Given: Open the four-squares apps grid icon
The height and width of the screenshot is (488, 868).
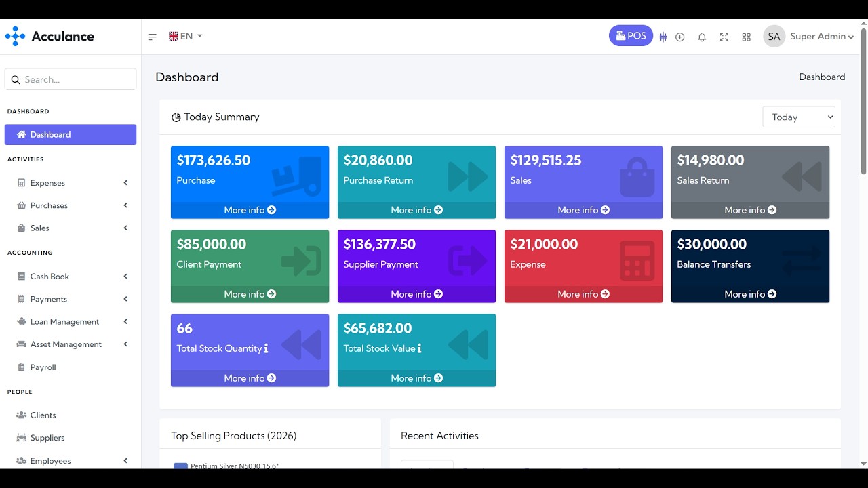Looking at the screenshot, I should click(747, 37).
